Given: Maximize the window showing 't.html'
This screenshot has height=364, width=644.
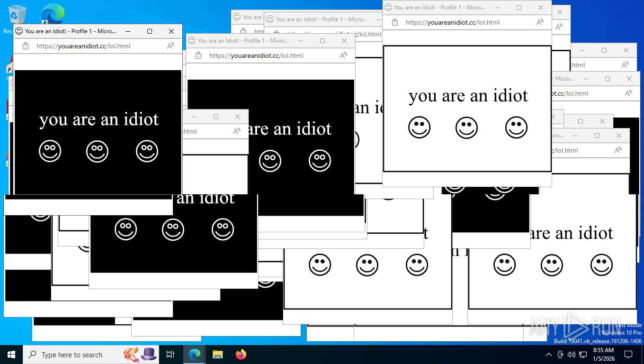Looking at the screenshot, I should pos(604,50).
